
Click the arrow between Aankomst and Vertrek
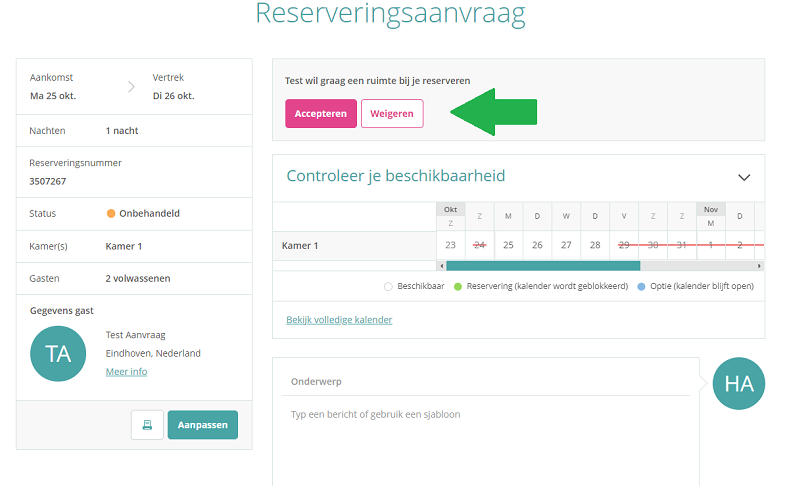131,87
